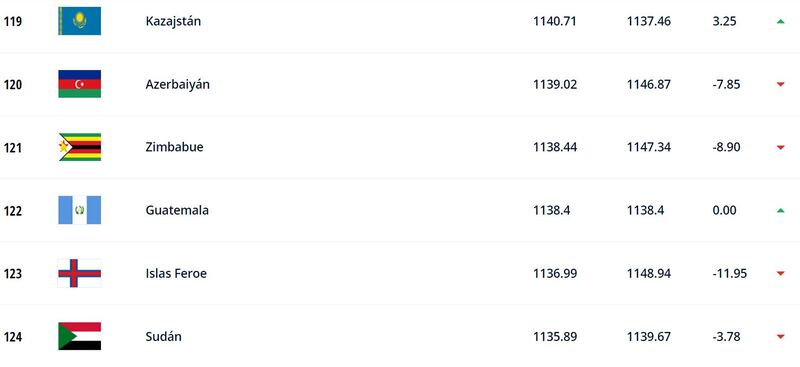The width and height of the screenshot is (800, 367).
Task: Open the Islas Feroe team link
Action: [x=176, y=273]
